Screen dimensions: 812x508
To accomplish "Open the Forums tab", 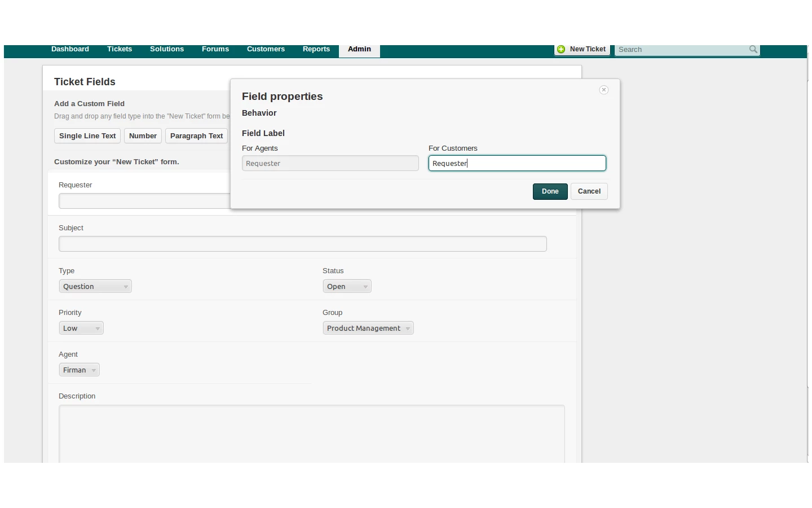I will (x=215, y=49).
